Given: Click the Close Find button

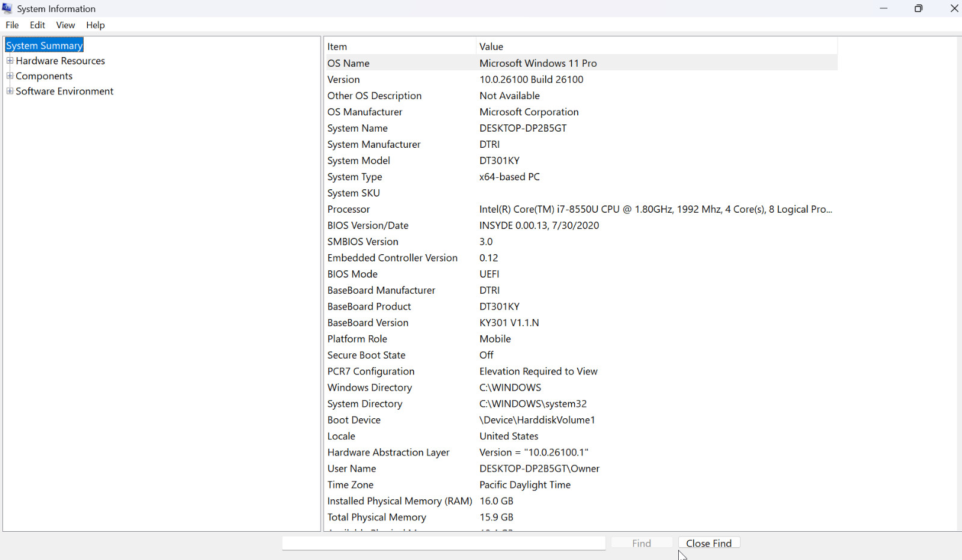Looking at the screenshot, I should (x=709, y=543).
